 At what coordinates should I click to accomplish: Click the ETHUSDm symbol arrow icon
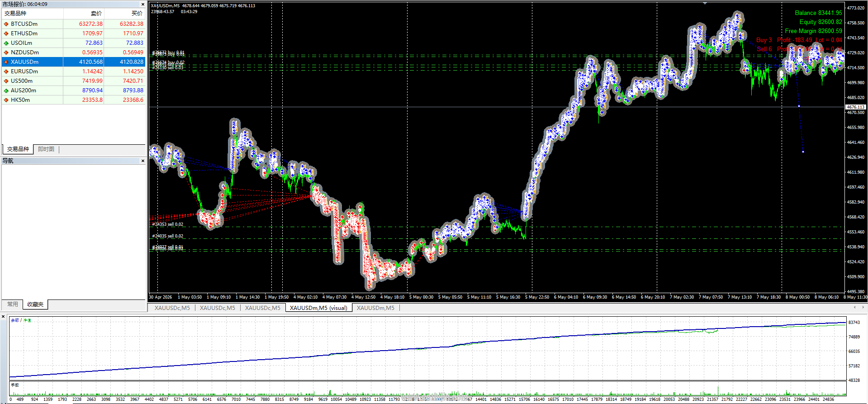point(6,33)
